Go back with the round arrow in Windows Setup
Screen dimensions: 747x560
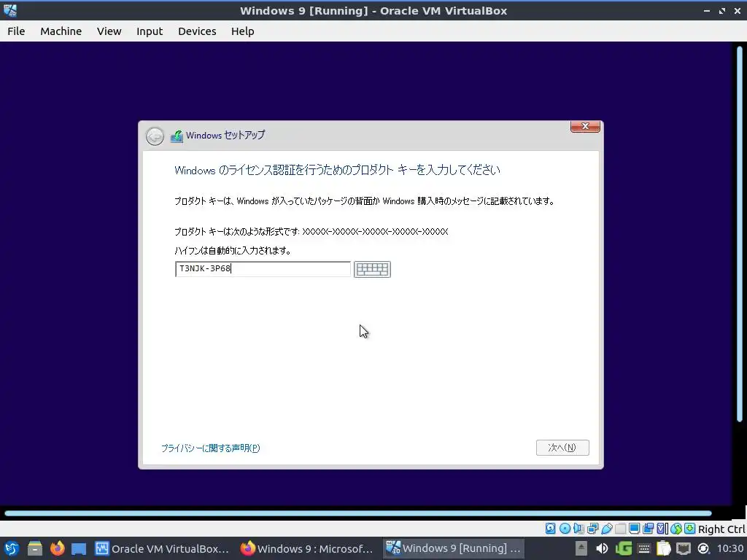click(x=155, y=136)
